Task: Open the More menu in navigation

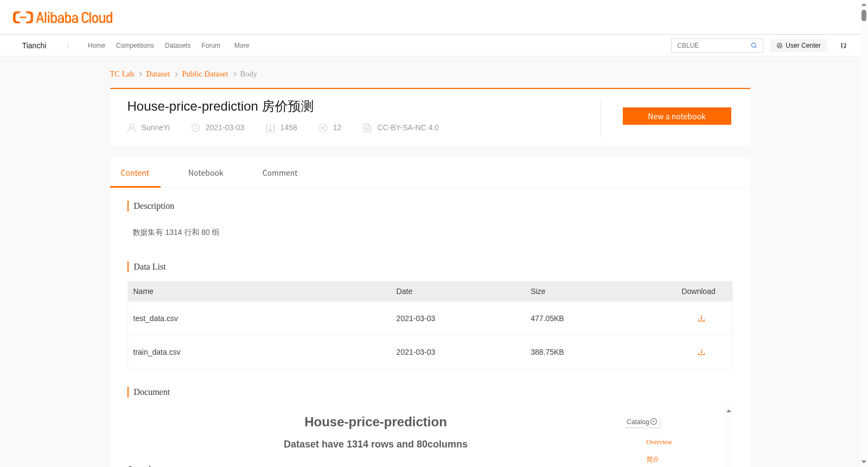Action: tap(241, 46)
